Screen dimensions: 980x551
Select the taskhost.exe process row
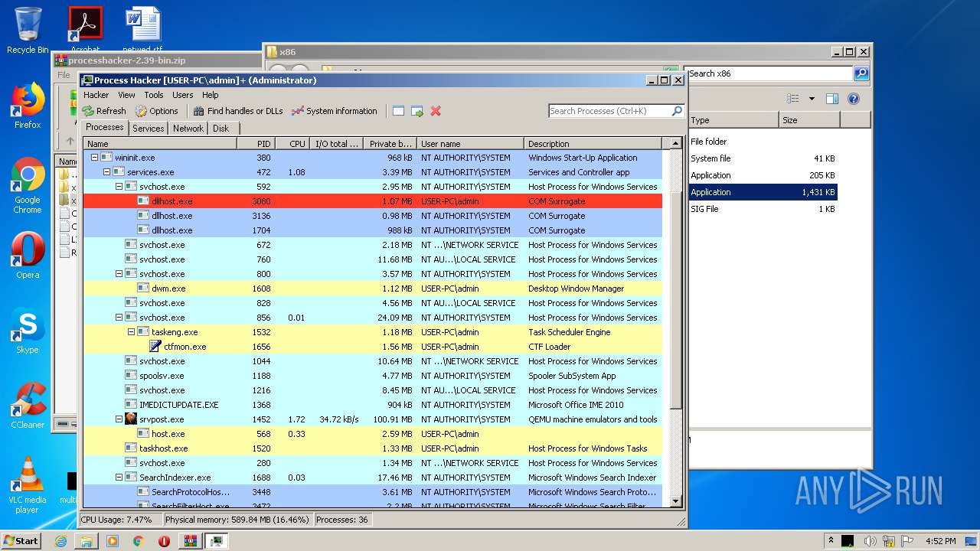373,448
